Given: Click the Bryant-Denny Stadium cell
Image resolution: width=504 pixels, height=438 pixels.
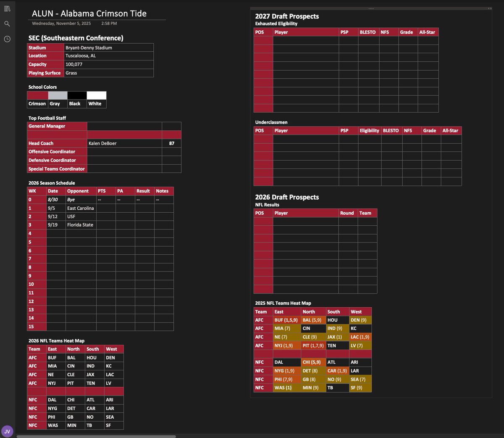Looking at the screenshot, I should (x=109, y=47).
